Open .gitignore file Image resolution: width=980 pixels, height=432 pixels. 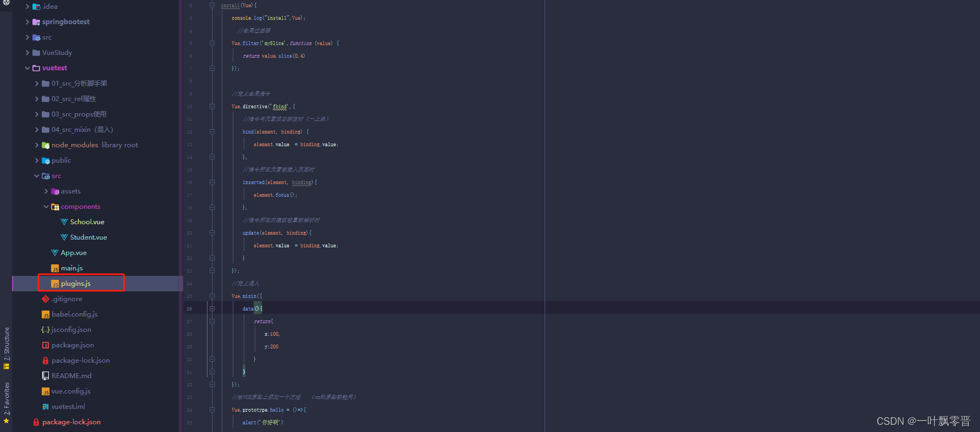pos(67,299)
